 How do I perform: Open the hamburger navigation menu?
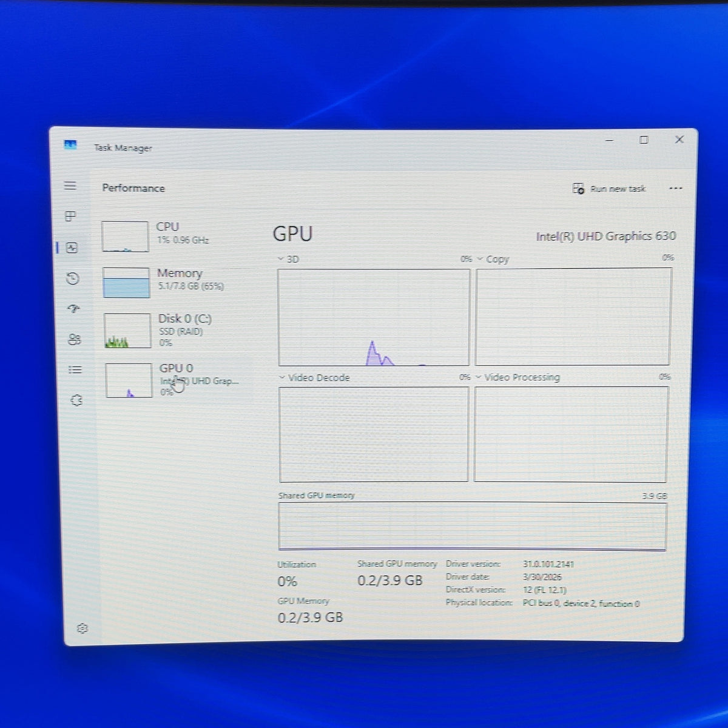pyautogui.click(x=70, y=186)
